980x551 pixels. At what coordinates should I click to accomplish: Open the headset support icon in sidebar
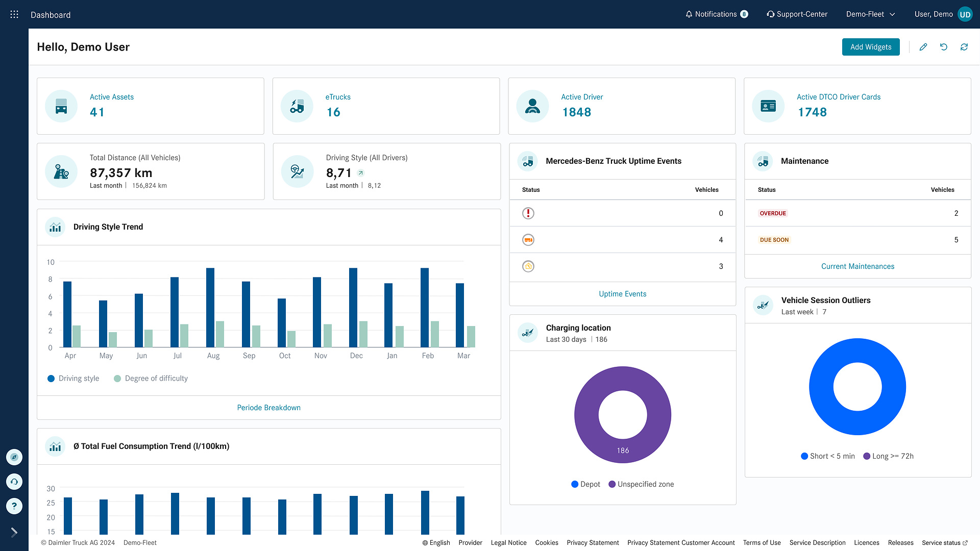(x=14, y=482)
